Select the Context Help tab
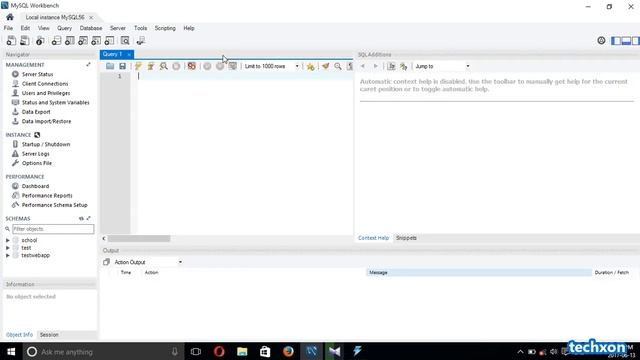 [373, 238]
